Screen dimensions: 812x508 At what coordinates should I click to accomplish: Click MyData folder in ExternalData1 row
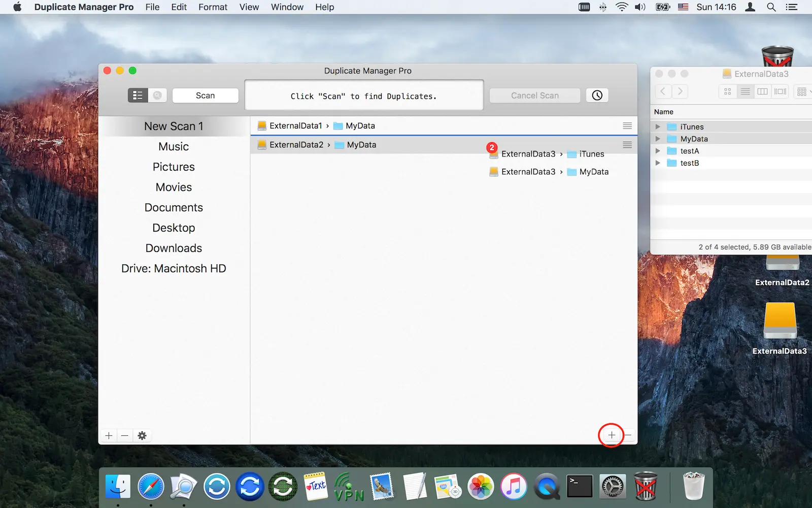[354, 125]
